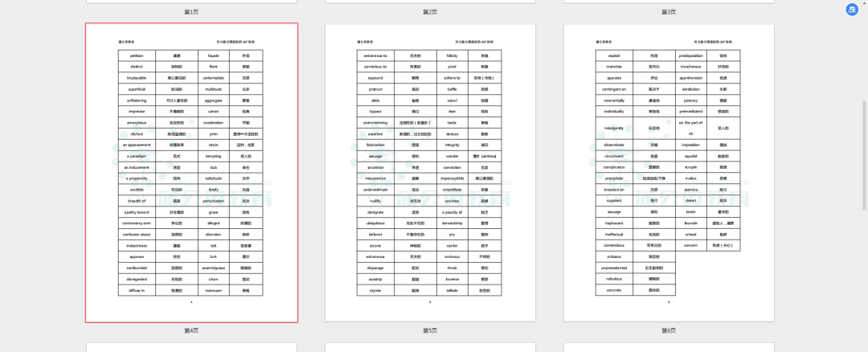Click the word 'exploit' on page 6
Image resolution: width=868 pixels, height=352 pixels.
pos(613,55)
